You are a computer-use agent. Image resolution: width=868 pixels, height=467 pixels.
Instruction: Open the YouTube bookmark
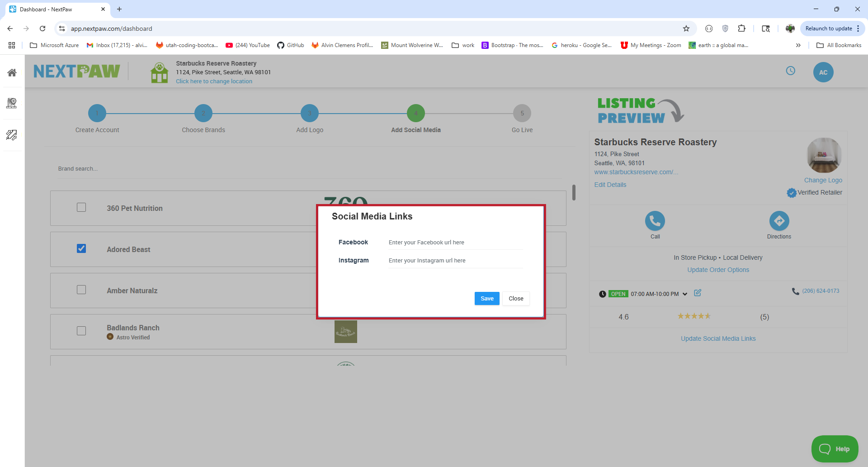[248, 45]
